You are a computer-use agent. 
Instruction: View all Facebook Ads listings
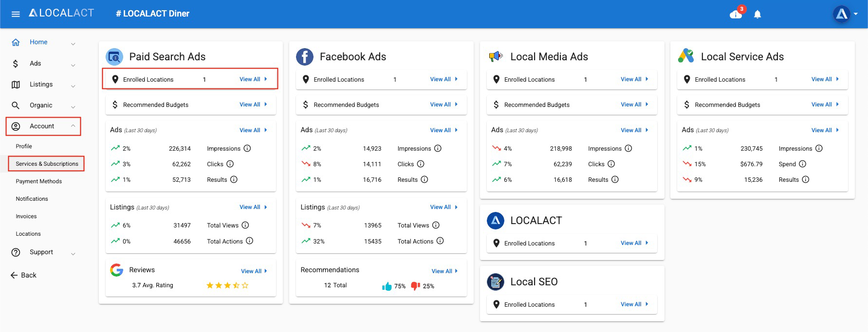point(444,207)
